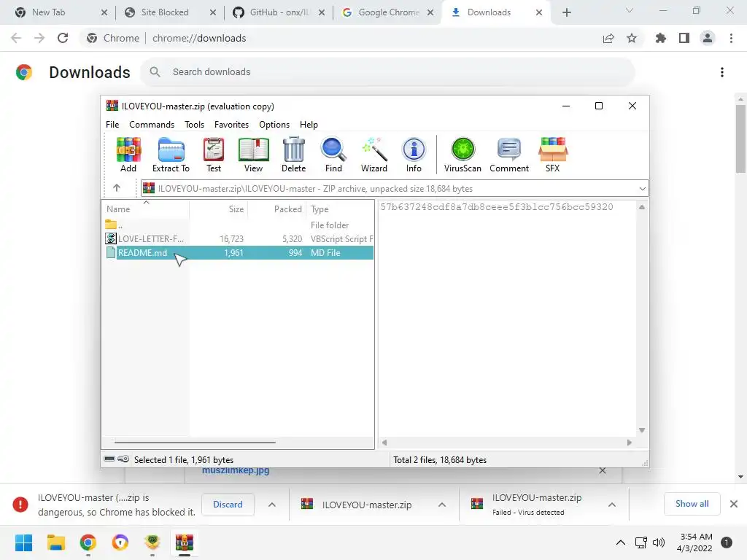Open Chrome tab search chevron
Viewport: 747px width, 560px height.
pyautogui.click(x=630, y=11)
